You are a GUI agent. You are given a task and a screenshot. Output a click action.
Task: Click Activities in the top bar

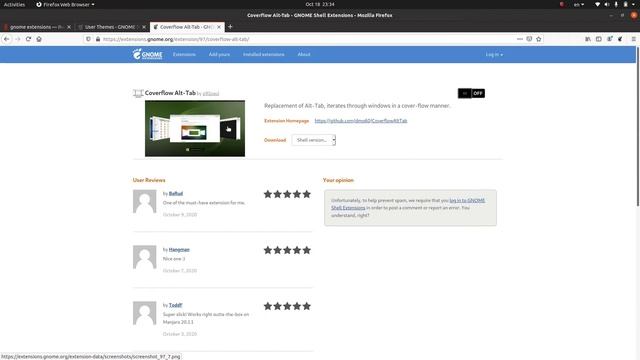click(x=14, y=4)
